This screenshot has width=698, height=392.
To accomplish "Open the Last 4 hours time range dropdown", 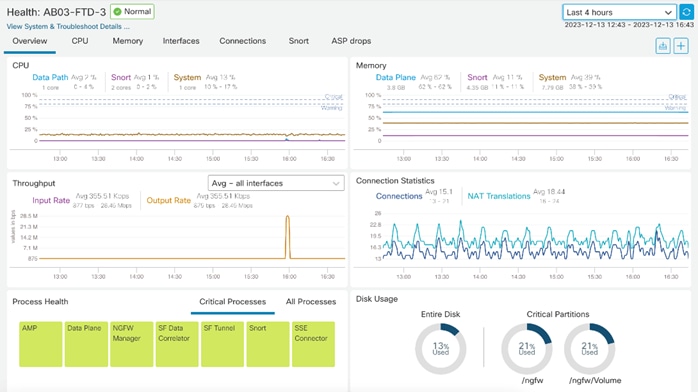I will (619, 12).
